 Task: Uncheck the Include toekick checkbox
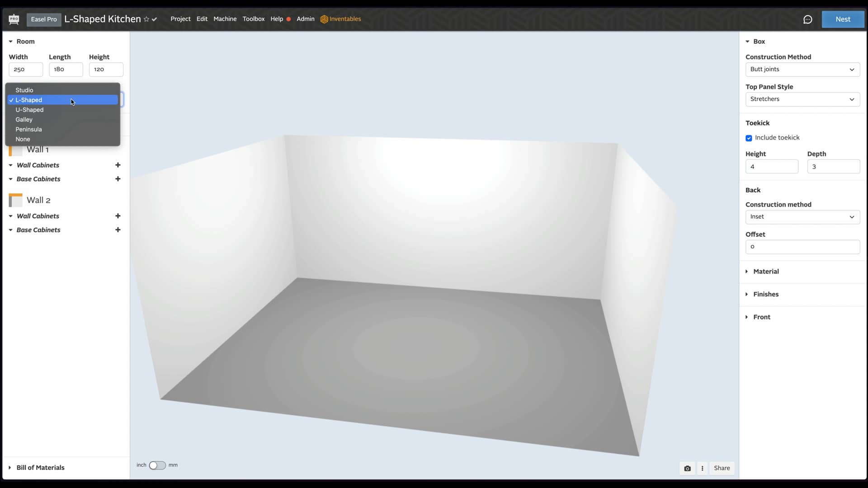pyautogui.click(x=749, y=138)
